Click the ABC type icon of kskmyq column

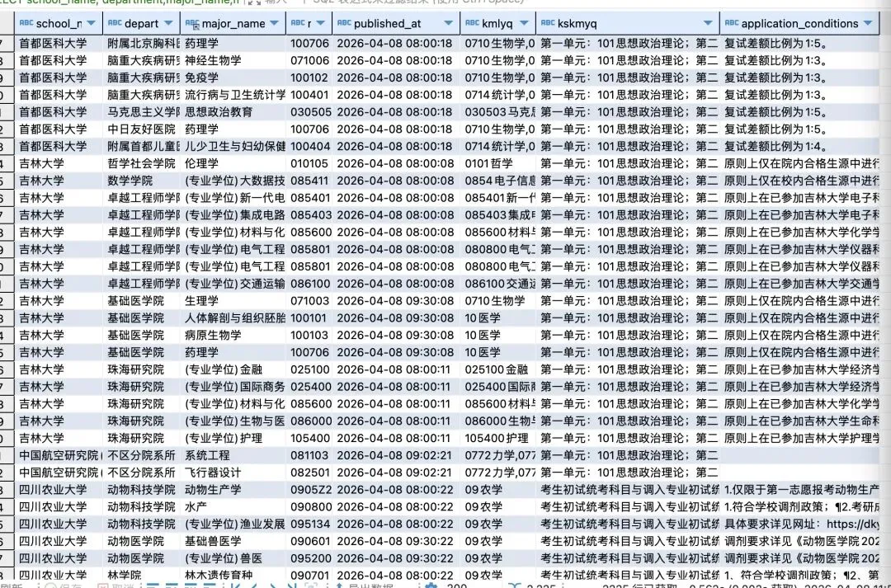tap(548, 23)
